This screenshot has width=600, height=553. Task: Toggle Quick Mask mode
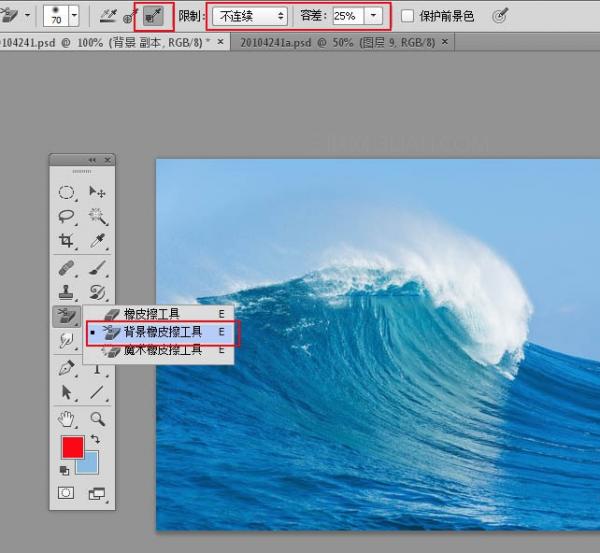tap(66, 493)
